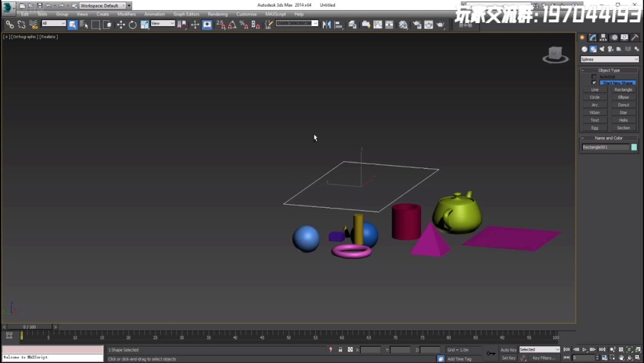Select the Select and Move tool
This screenshot has width=644, height=363.
pos(121,24)
